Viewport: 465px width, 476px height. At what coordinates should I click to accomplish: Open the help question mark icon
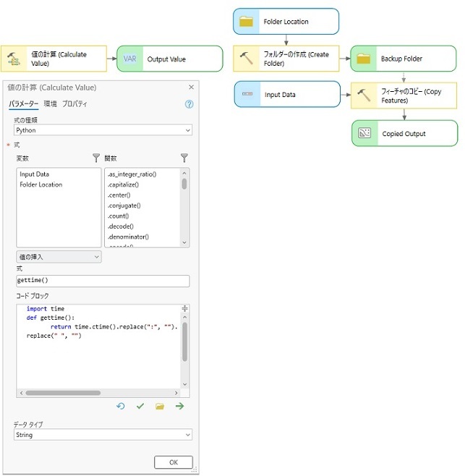click(189, 104)
